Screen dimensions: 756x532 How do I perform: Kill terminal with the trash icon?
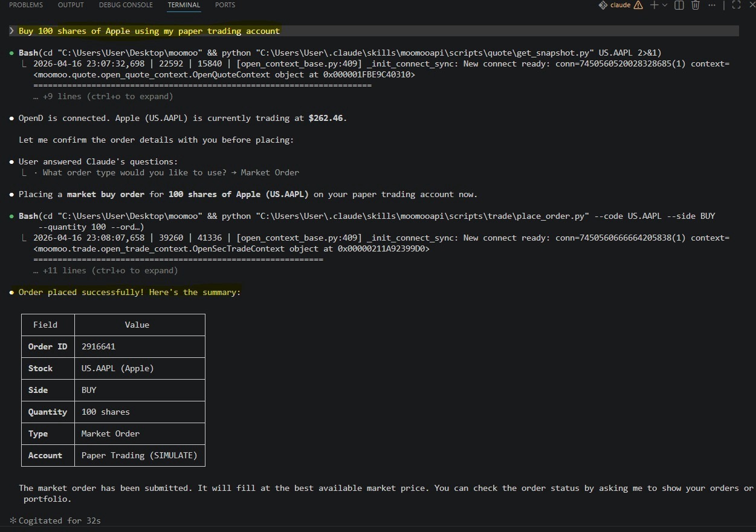[x=696, y=5]
